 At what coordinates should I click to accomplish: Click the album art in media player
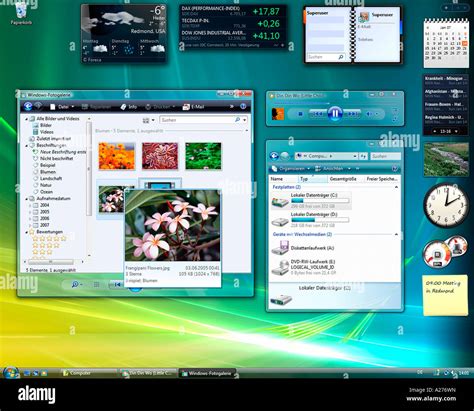tap(278, 114)
